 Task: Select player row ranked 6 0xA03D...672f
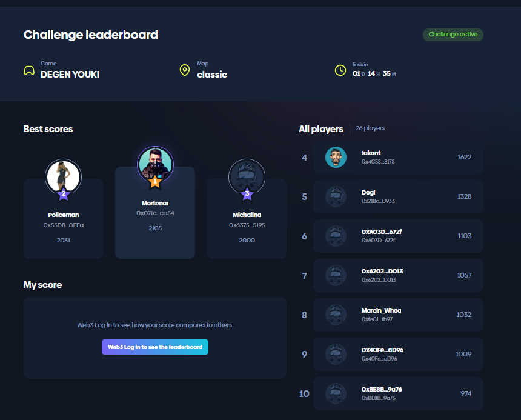tap(398, 236)
